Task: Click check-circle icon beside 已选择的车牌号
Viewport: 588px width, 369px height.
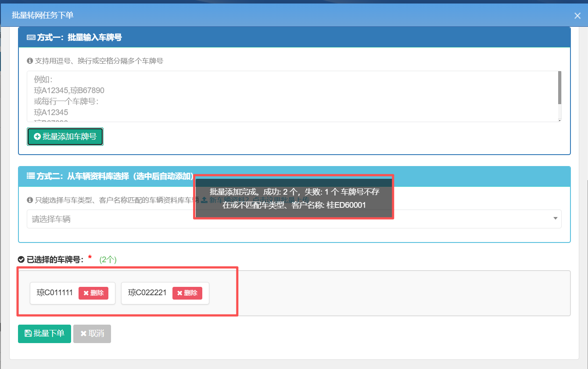Action: click(21, 260)
